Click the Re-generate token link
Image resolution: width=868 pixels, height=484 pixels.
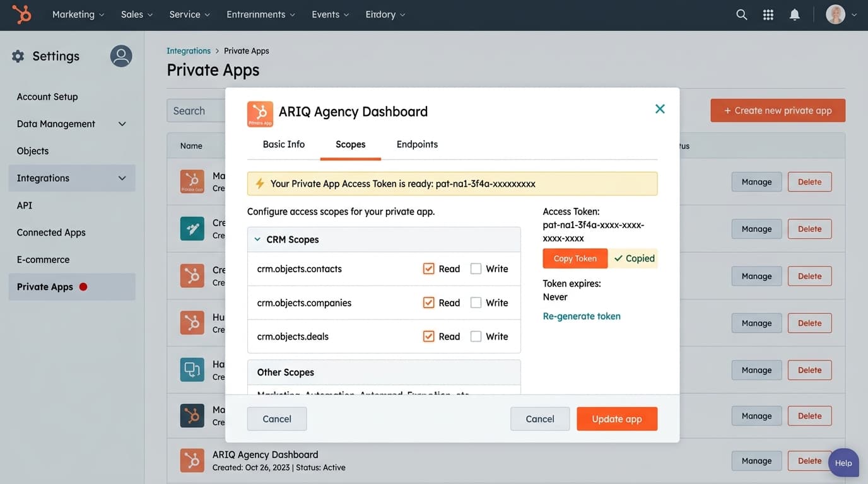[x=582, y=316]
